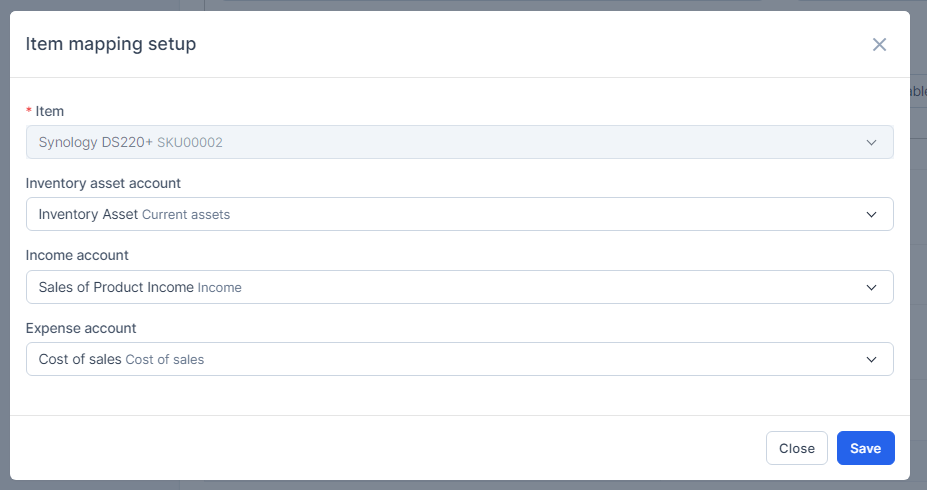Expand the Inventory asset account chevron arrow
The width and height of the screenshot is (927, 490).
(871, 214)
